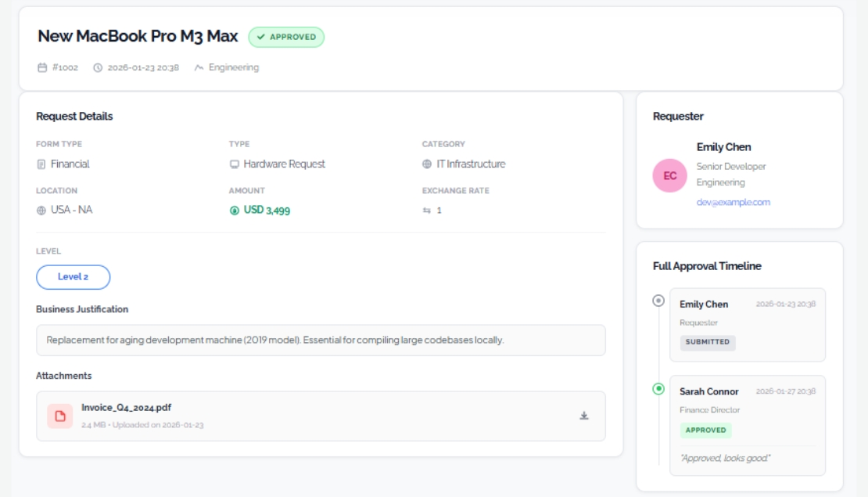The width and height of the screenshot is (868, 497).
Task: Click the Financial form type value
Action: (70, 164)
